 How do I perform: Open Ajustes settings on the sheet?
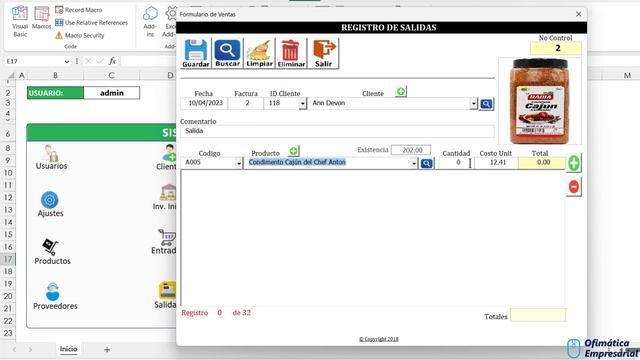pyautogui.click(x=50, y=204)
